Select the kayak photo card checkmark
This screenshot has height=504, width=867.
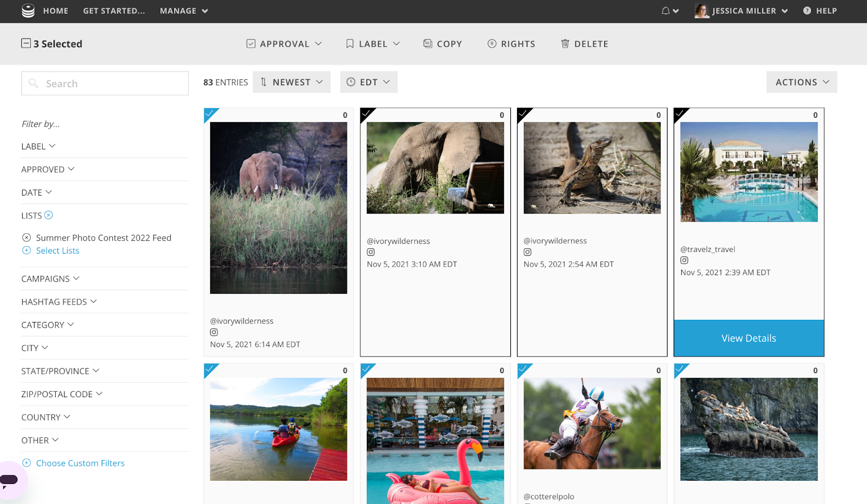tap(210, 370)
